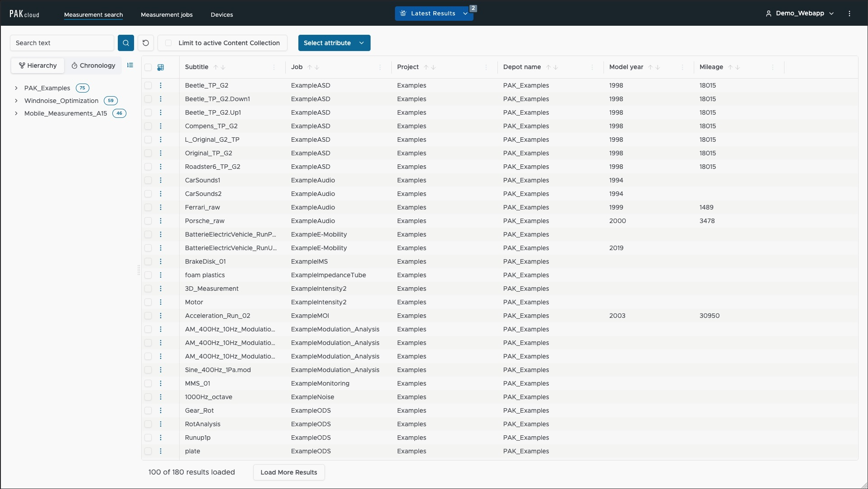Switch to the Measurement jobs tab

[167, 14]
